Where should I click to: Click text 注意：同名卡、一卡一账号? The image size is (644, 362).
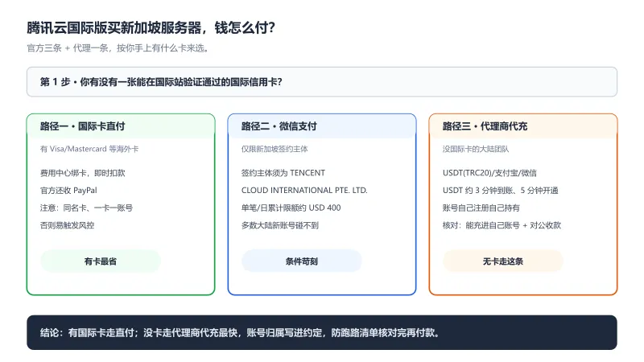[x=86, y=208]
